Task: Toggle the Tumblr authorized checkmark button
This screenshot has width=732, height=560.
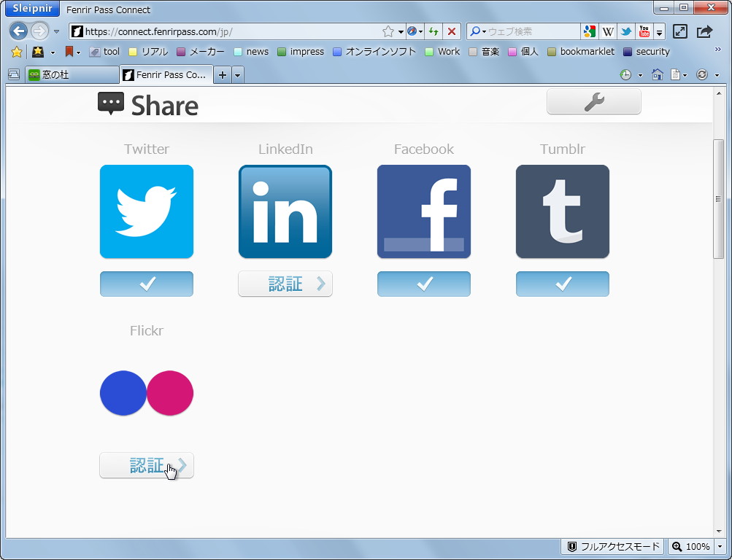Action: click(x=563, y=284)
